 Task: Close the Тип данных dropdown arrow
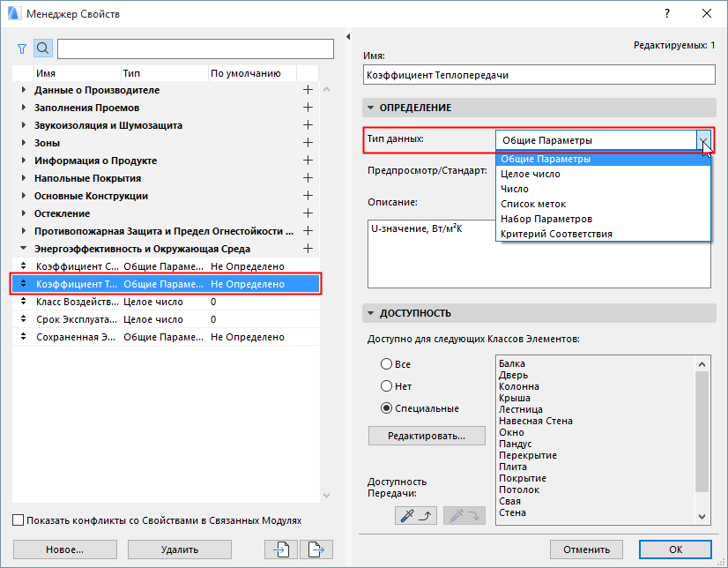(x=703, y=139)
